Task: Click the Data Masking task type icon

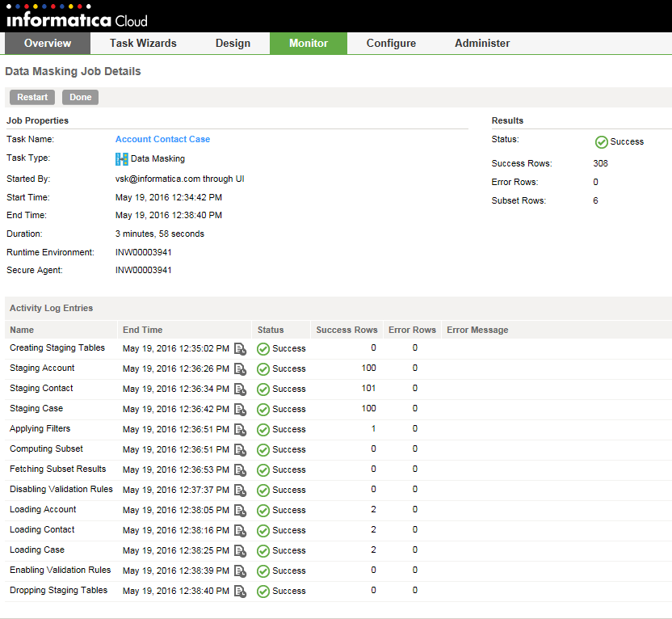Action: point(122,159)
